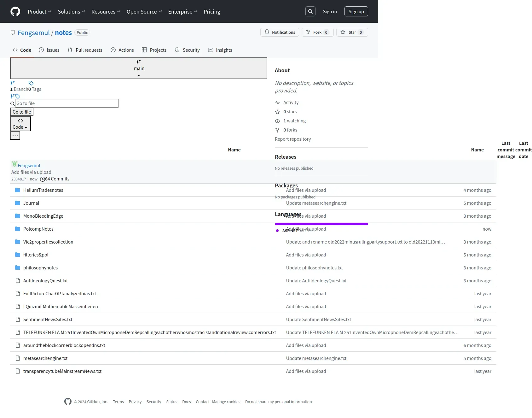Open the Insights tab
Image resolution: width=532 pixels, height=418 pixels.
tap(220, 50)
